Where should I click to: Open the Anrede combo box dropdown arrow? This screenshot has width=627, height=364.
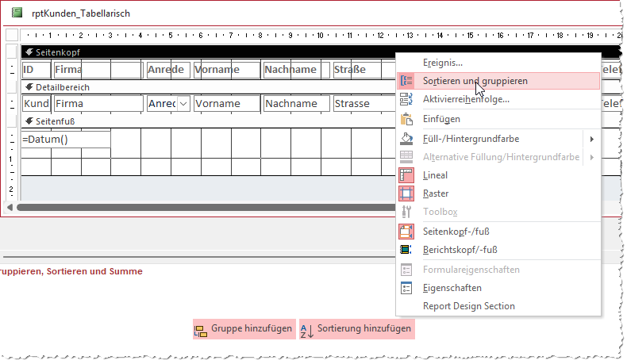pos(183,104)
